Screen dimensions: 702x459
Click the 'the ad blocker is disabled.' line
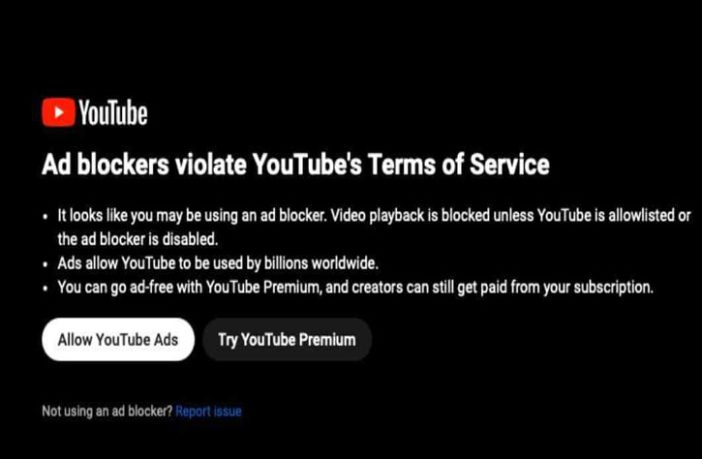[138, 239]
